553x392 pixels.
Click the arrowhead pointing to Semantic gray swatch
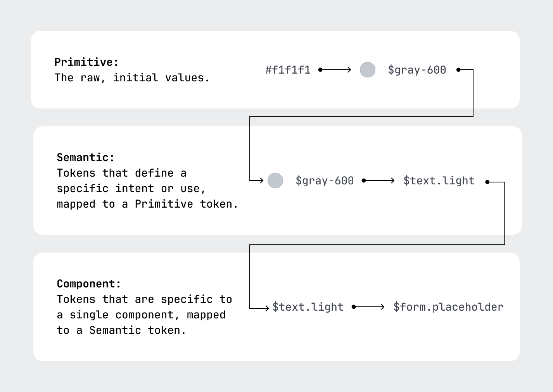click(x=261, y=181)
